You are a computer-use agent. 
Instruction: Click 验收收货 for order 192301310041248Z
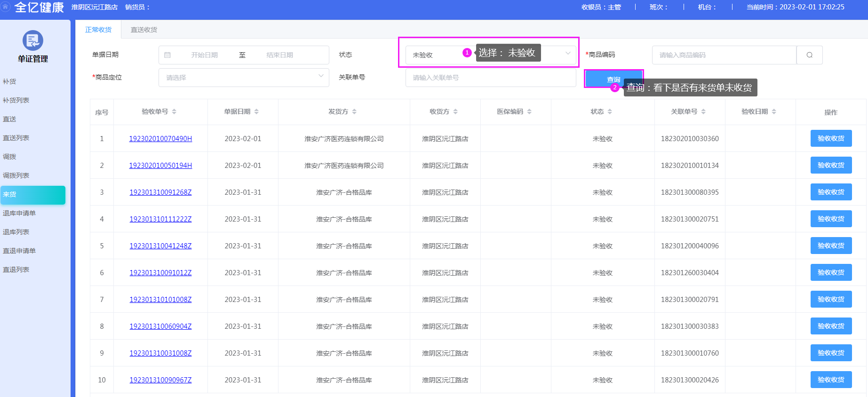point(831,246)
